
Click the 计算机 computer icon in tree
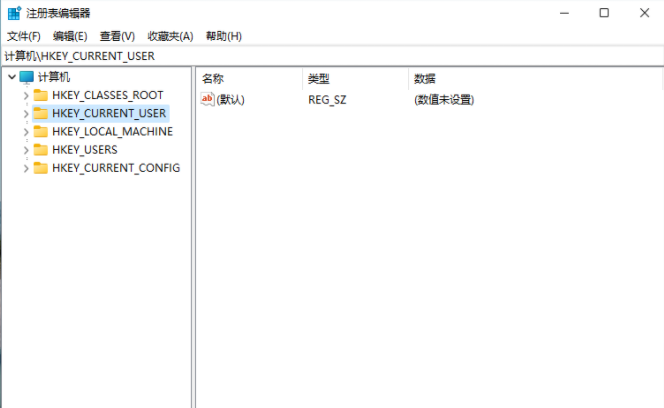[x=26, y=77]
